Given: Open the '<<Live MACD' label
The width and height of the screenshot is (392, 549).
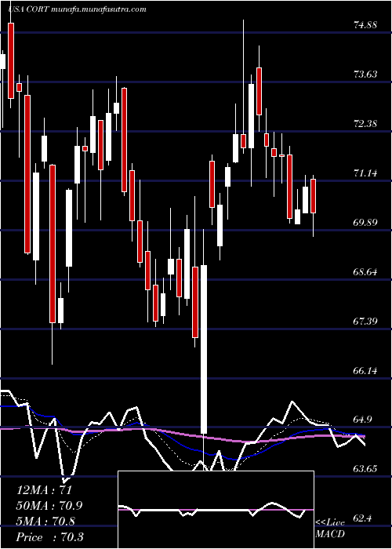Looking at the screenshot, I should point(330,529).
